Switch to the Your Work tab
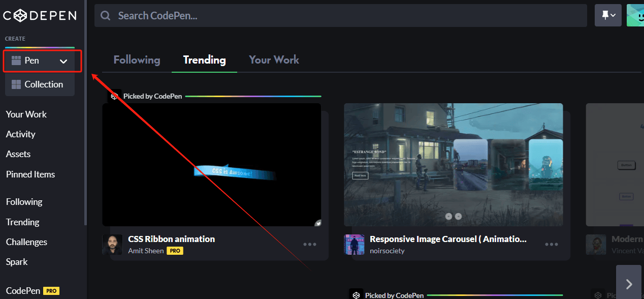 tap(274, 59)
